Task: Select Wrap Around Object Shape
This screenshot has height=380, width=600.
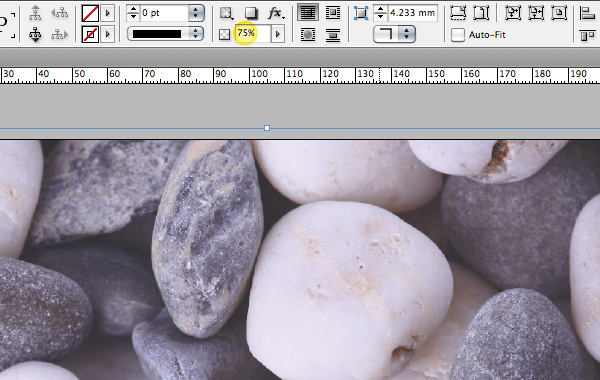Action: (x=308, y=35)
